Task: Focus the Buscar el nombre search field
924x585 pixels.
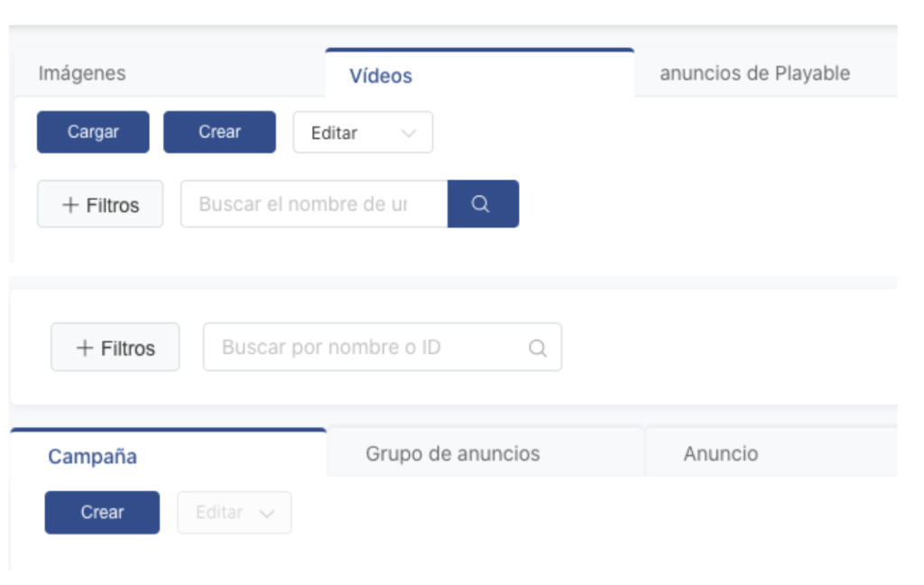Action: [x=314, y=204]
